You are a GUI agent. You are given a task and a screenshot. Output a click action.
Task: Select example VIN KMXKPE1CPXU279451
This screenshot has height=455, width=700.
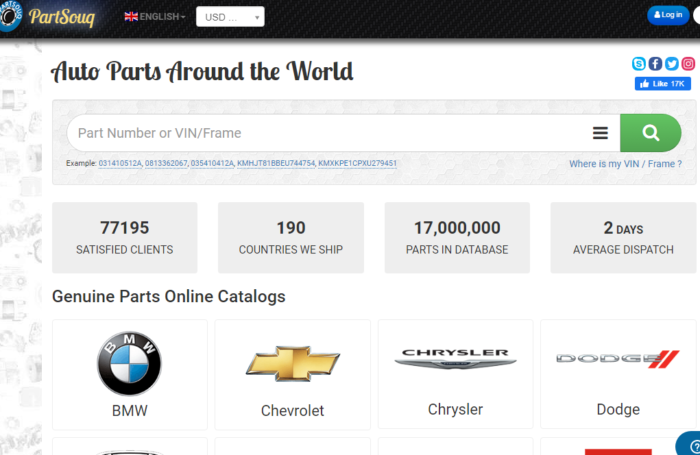pos(358,163)
